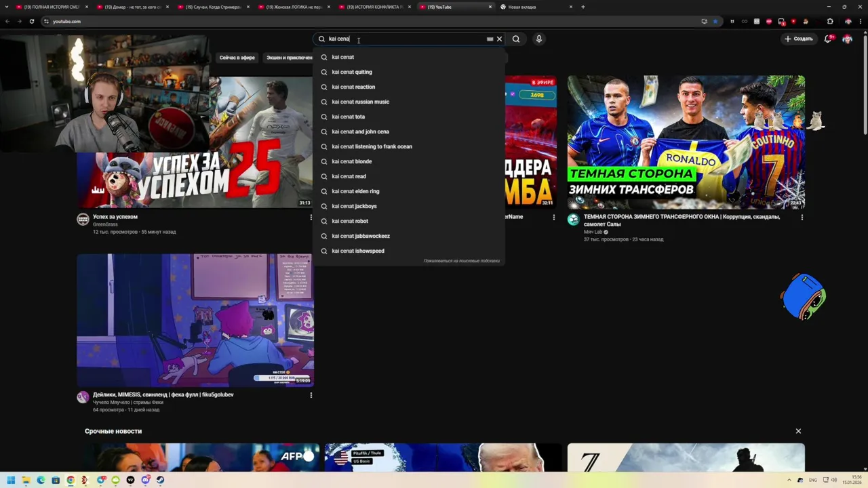
Task: Open the YouTube account avatar menu
Action: click(x=847, y=39)
